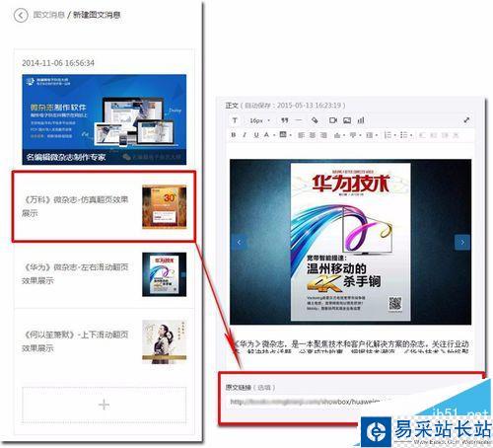Toggle italic formatting
This screenshot has height=448, width=493.
(245, 135)
